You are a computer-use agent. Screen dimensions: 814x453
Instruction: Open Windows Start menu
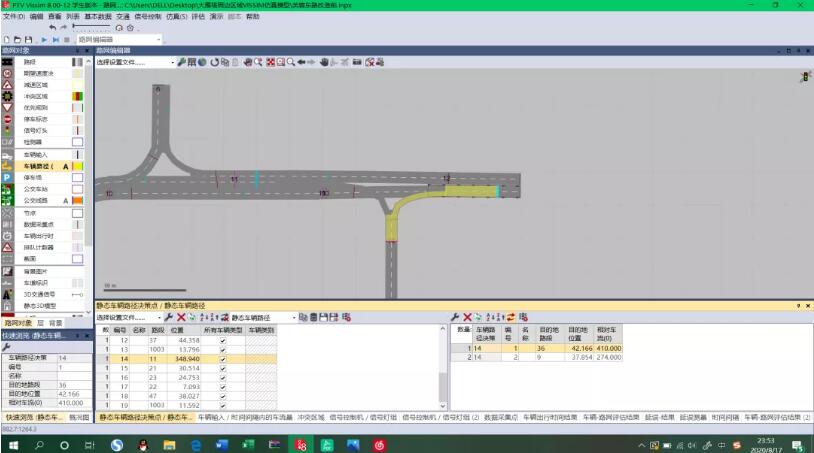[x=13, y=445]
